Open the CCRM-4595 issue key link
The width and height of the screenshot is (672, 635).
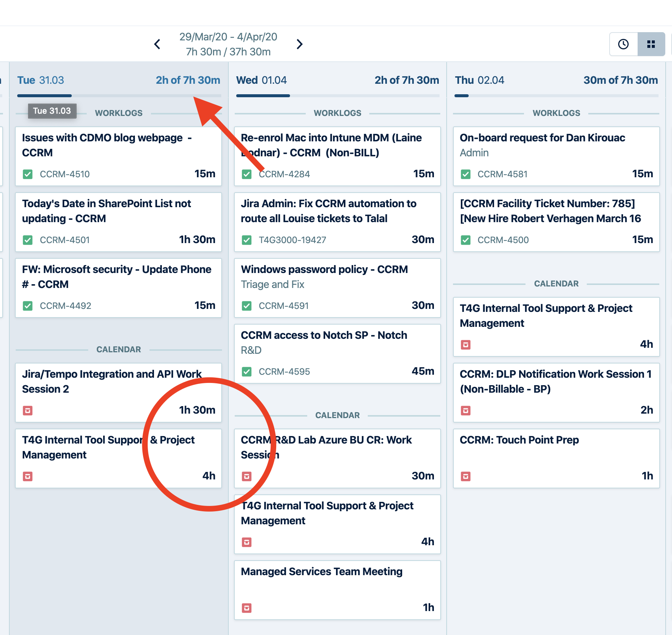coord(284,372)
